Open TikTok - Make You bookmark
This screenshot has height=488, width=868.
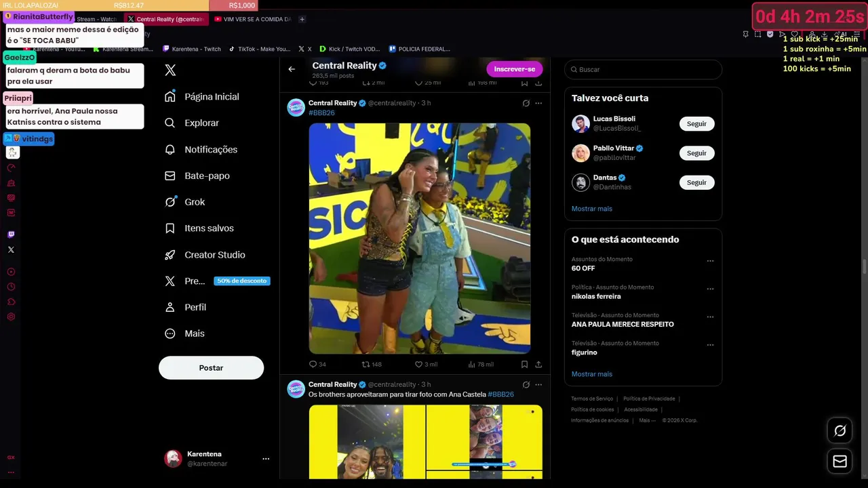(260, 49)
